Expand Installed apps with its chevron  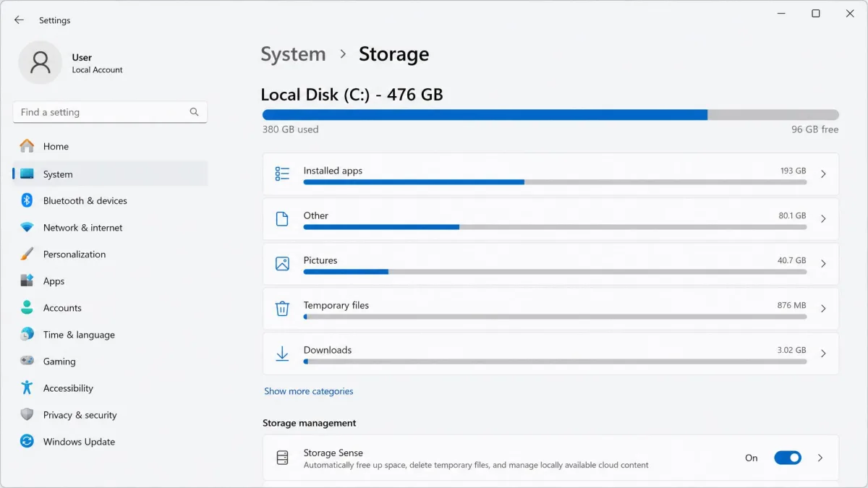coord(823,174)
